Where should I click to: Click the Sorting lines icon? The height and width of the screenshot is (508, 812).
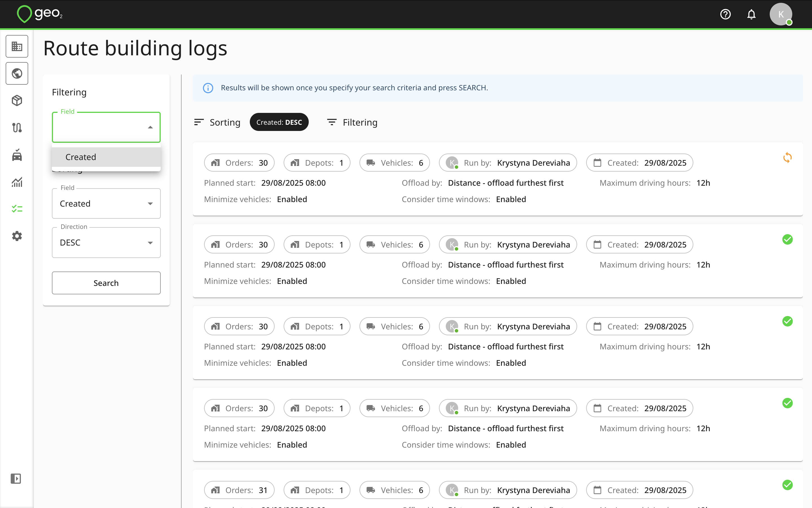coord(199,122)
